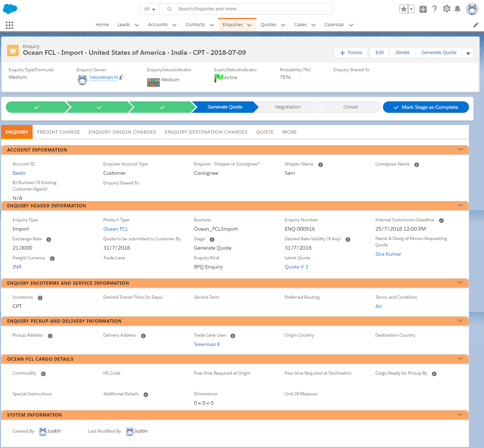This screenshot has height=448, width=484.
Task: Switch to the Enquiry Destination Charges tab
Action: tap(206, 132)
